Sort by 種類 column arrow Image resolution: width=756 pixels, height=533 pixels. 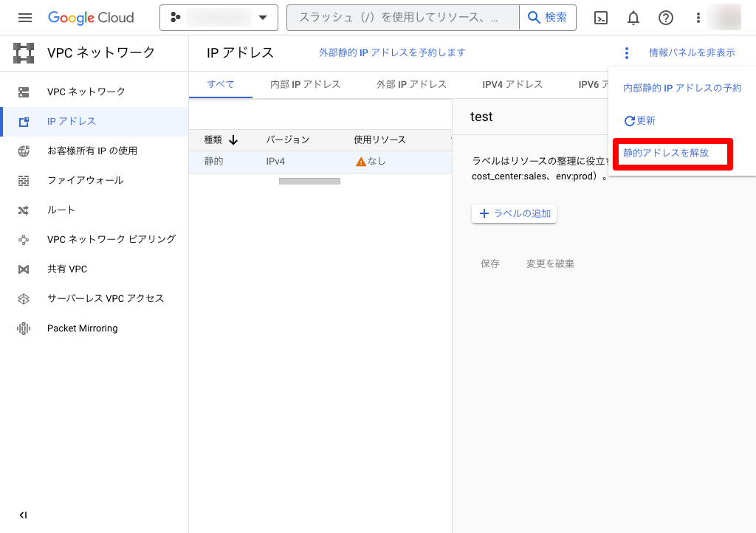(233, 140)
